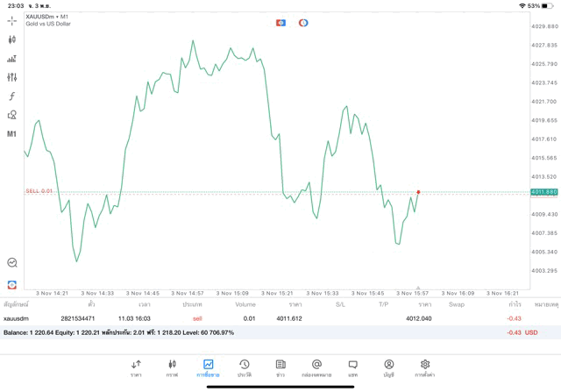The width and height of the screenshot is (561, 392).
Task: Open the การตั้งค่า (Settings) gear tab
Action: pos(425,367)
